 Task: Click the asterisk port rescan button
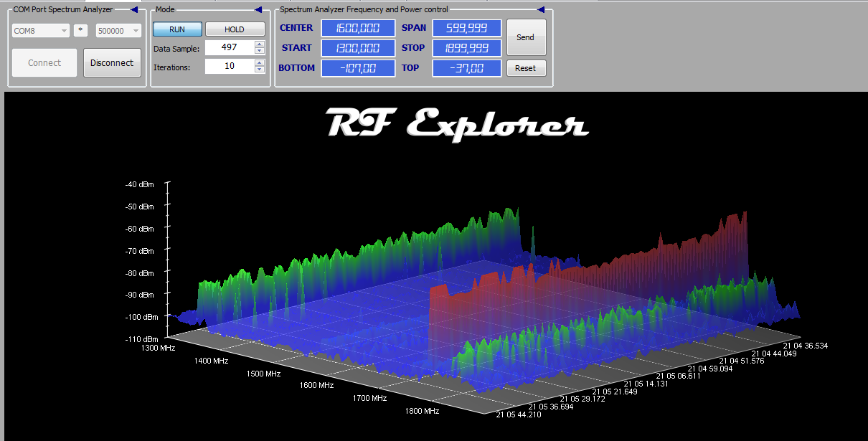pos(81,31)
